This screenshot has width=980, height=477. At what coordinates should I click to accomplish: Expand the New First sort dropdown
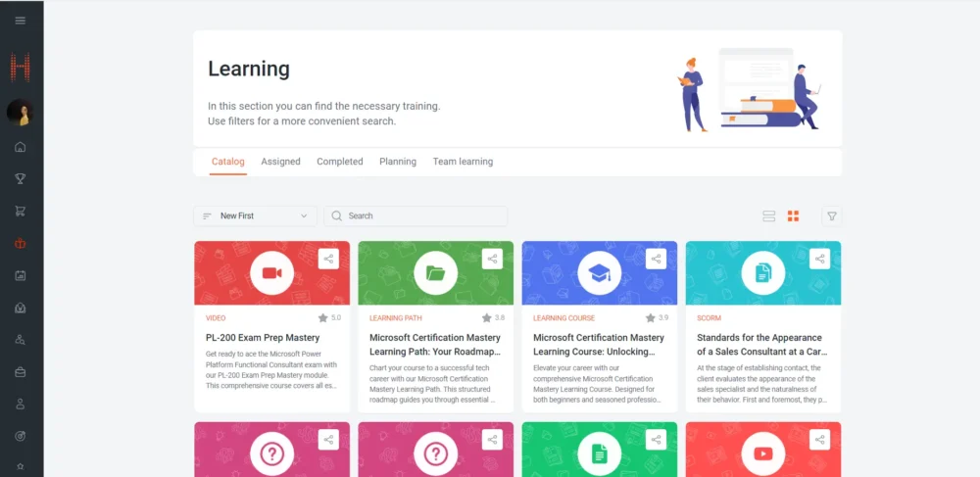tap(255, 216)
